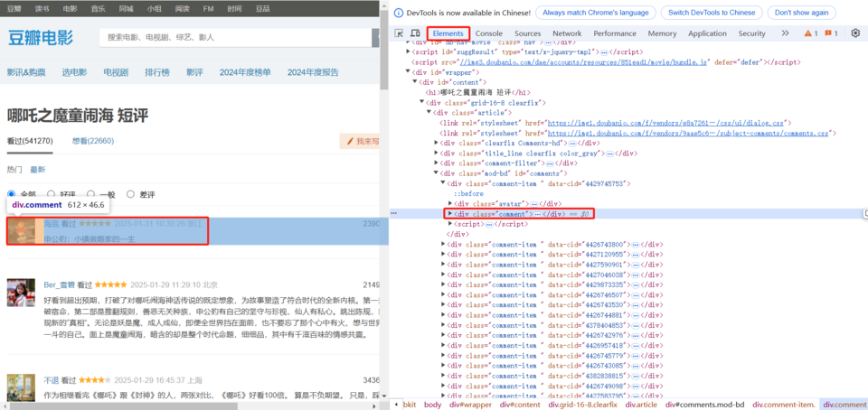
Task: Activate the inspect element picker icon
Action: [398, 33]
